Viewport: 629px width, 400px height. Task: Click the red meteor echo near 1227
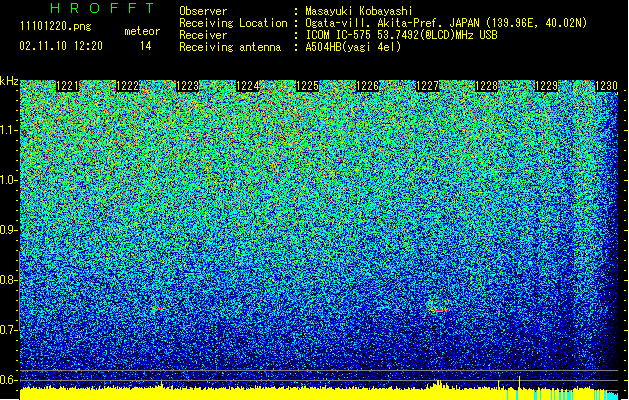coord(438,309)
